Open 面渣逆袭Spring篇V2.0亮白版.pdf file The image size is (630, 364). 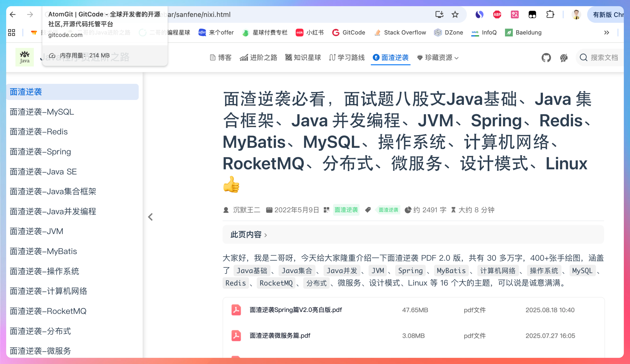[296, 310]
